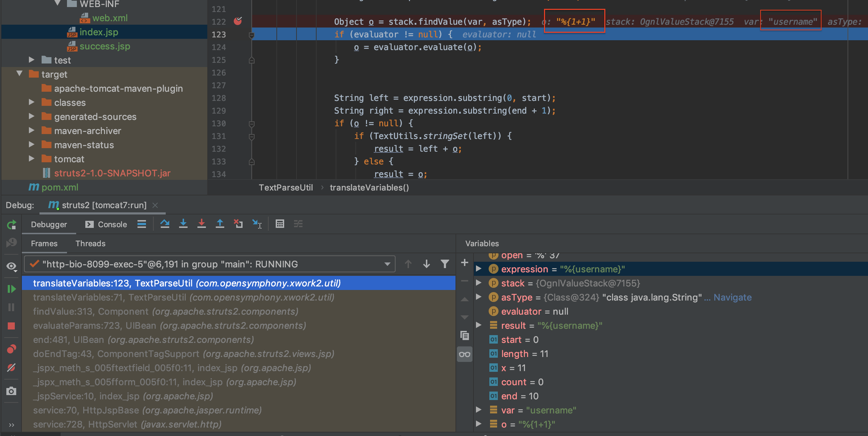Expand the classes folder
The image size is (868, 436).
point(31,102)
